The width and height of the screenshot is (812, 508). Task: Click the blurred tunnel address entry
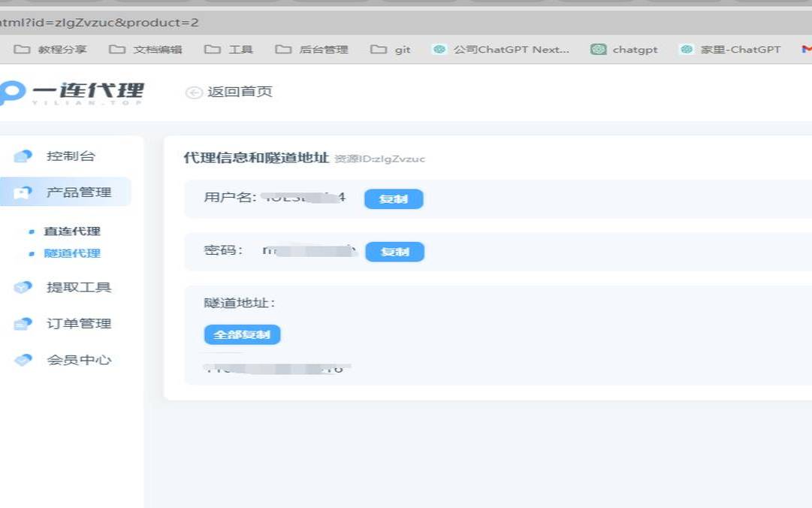tap(278, 369)
